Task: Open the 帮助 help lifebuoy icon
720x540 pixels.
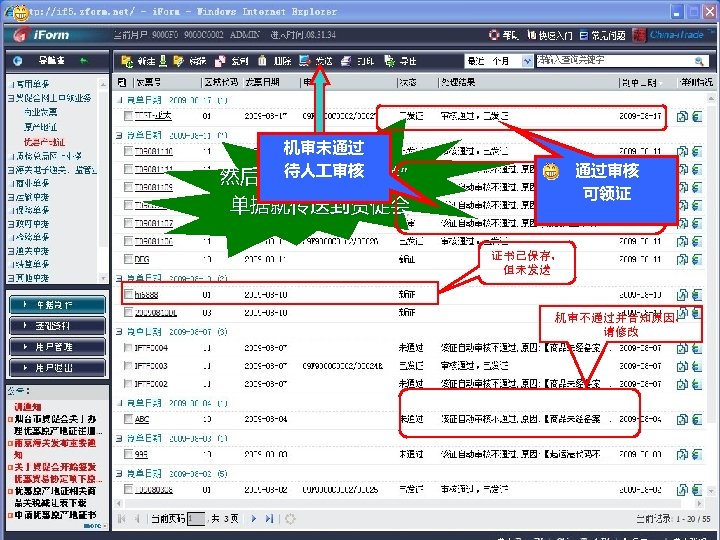Action: pos(494,35)
